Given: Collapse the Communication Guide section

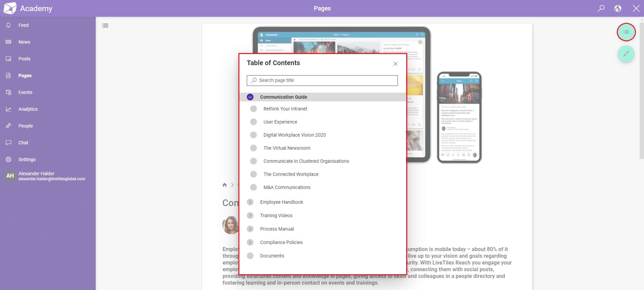Looking at the screenshot, I should pyautogui.click(x=250, y=97).
